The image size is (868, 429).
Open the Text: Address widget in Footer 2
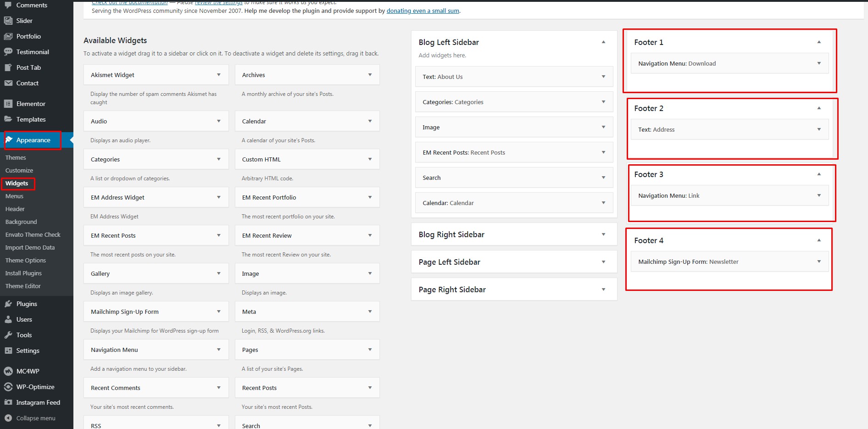pos(730,129)
